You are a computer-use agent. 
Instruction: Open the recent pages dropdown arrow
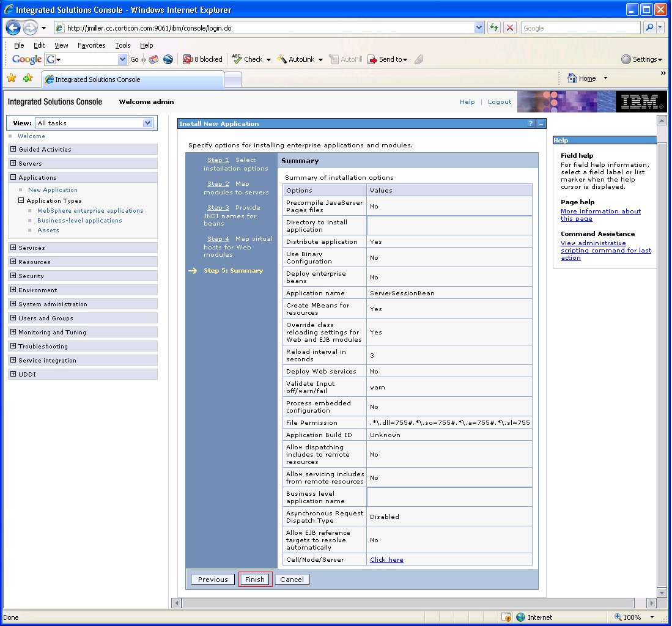click(x=43, y=28)
